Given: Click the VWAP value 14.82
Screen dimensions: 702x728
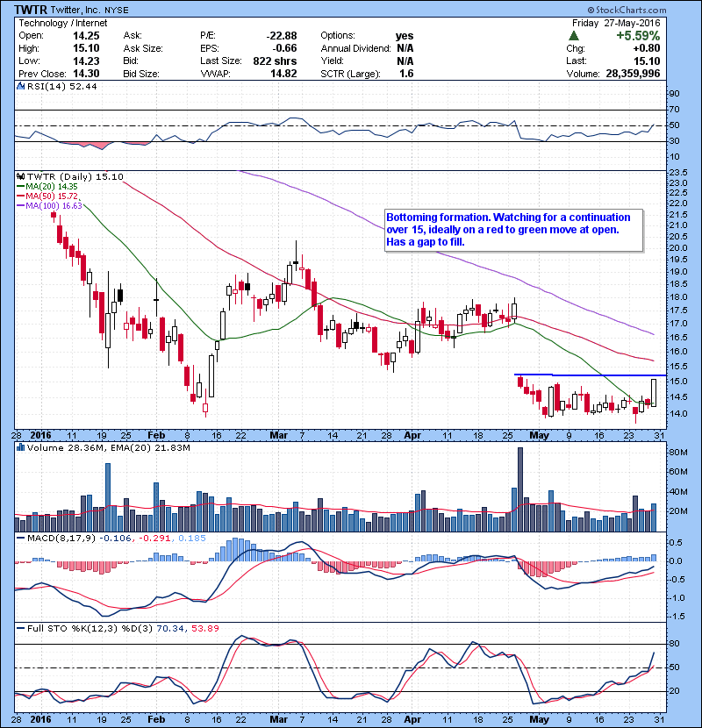Looking at the screenshot, I should coord(283,74).
